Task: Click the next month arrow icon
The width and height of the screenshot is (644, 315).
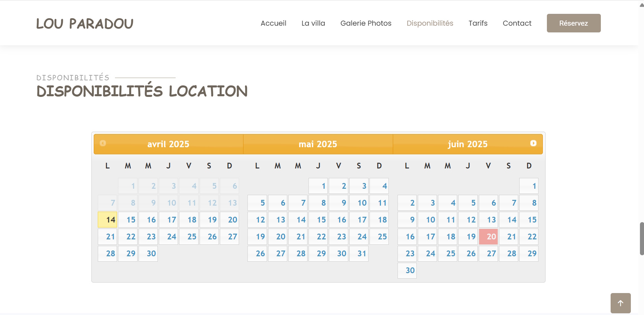Action: 533,143
